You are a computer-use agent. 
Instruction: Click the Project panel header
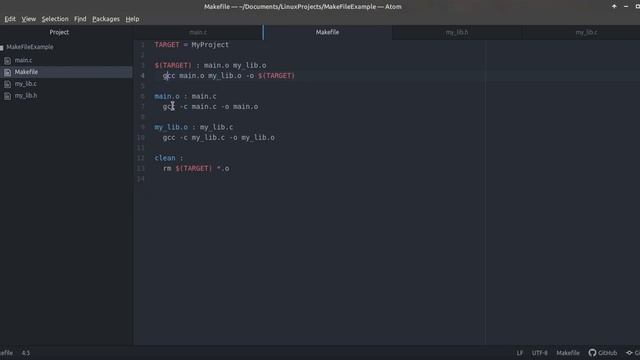pyautogui.click(x=59, y=32)
